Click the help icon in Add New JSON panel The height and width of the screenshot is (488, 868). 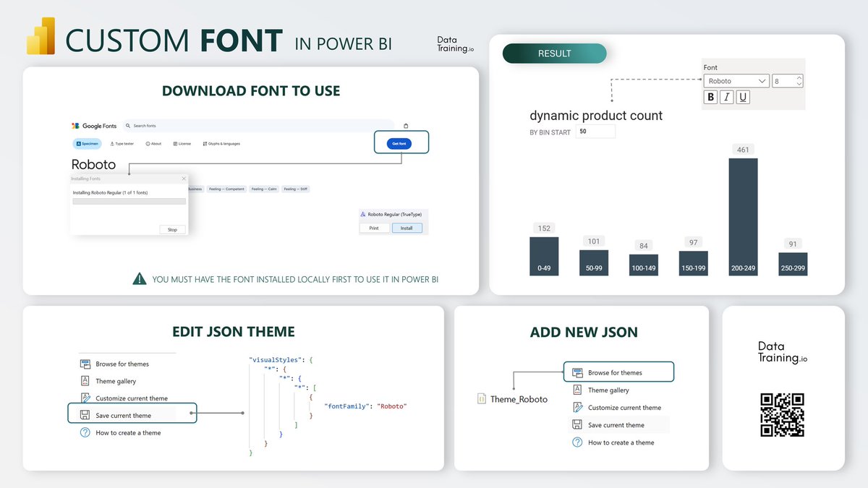click(577, 442)
